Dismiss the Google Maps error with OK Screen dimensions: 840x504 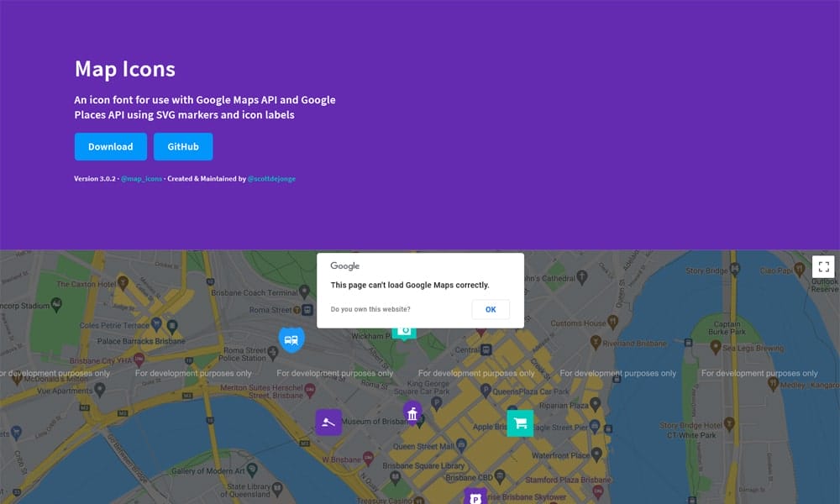491,309
